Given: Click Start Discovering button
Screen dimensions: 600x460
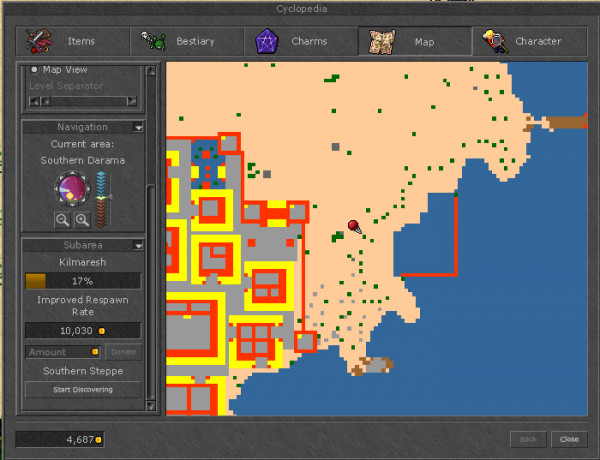Looking at the screenshot, I should (x=83, y=390).
